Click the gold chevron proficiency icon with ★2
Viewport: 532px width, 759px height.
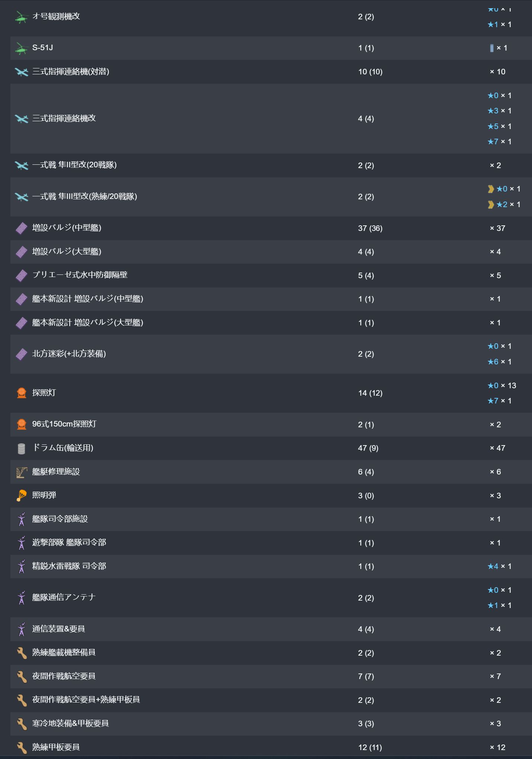pyautogui.click(x=491, y=205)
